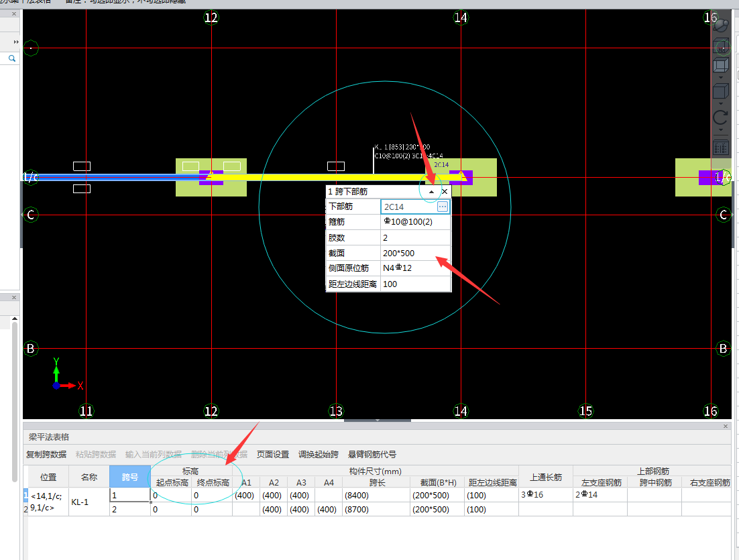The height and width of the screenshot is (560, 739).
Task: Click 调换起始跨 button
Action: point(319,454)
